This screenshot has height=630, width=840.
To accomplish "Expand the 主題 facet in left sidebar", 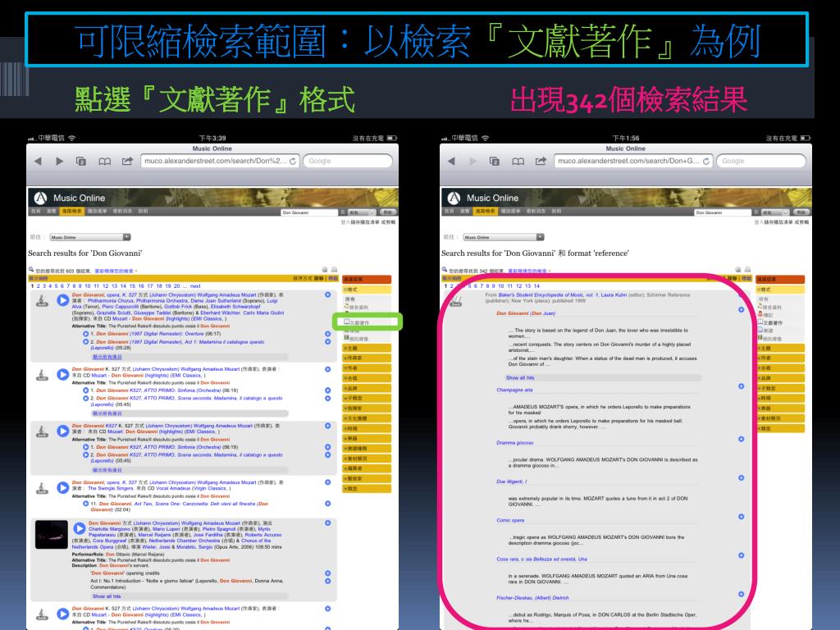I will tap(367, 348).
